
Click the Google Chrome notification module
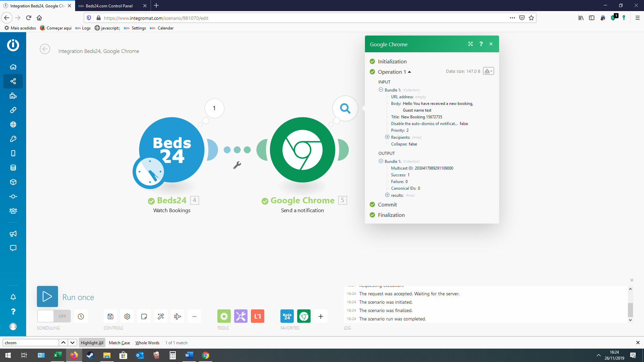coord(302,150)
